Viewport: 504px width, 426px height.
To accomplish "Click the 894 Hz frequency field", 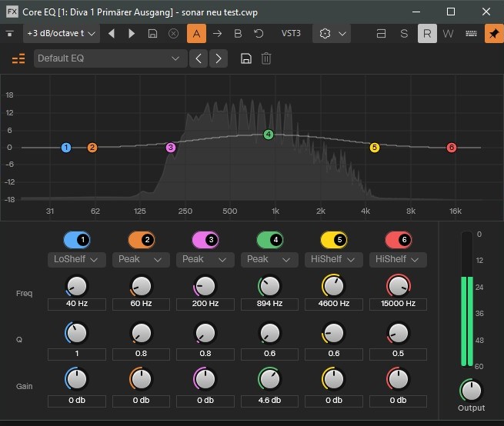I will coord(269,304).
